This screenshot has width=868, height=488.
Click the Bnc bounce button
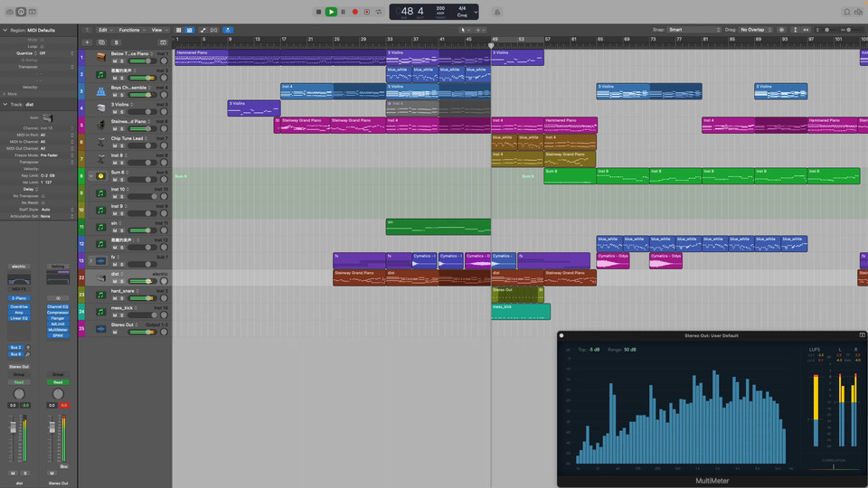[64, 466]
